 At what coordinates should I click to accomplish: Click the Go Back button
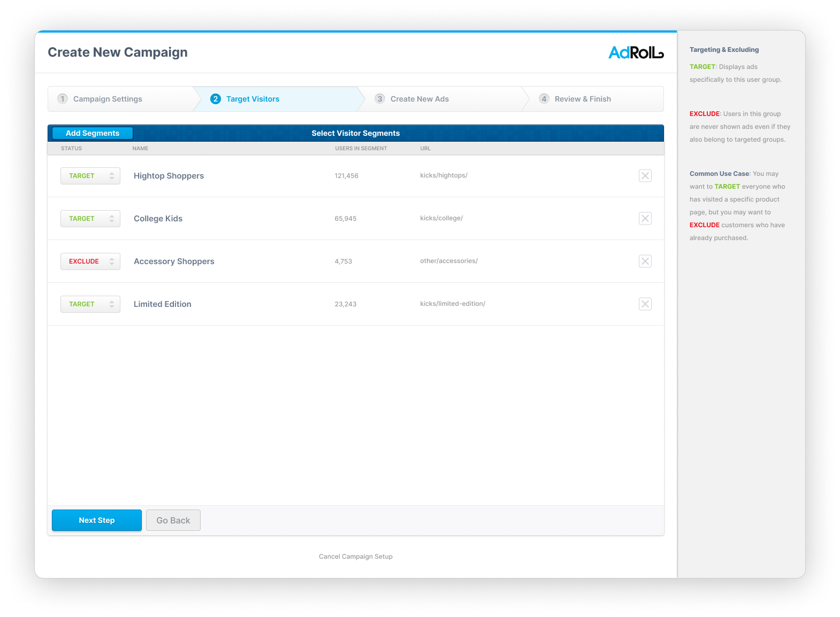(x=173, y=520)
